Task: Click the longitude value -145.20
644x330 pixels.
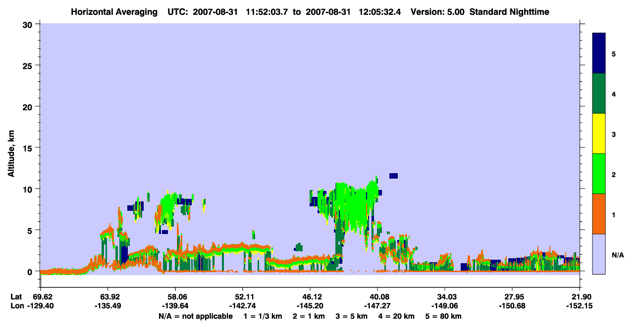Action: tap(310, 306)
